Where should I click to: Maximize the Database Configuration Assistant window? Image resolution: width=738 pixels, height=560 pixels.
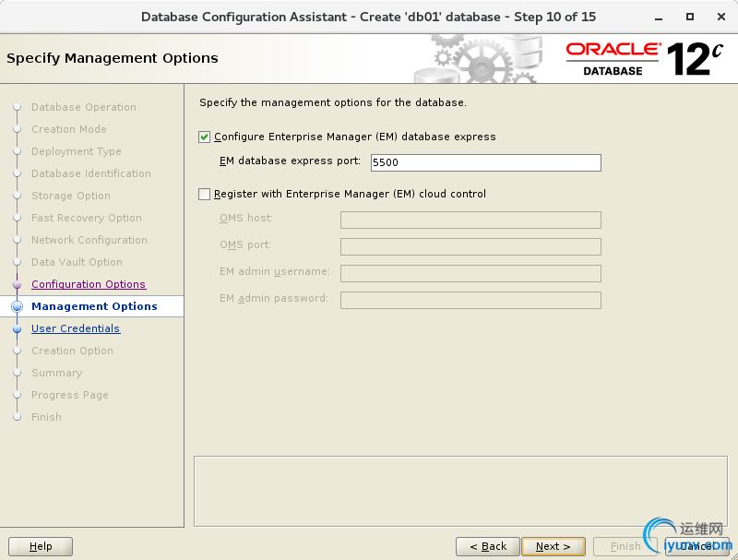point(689,17)
